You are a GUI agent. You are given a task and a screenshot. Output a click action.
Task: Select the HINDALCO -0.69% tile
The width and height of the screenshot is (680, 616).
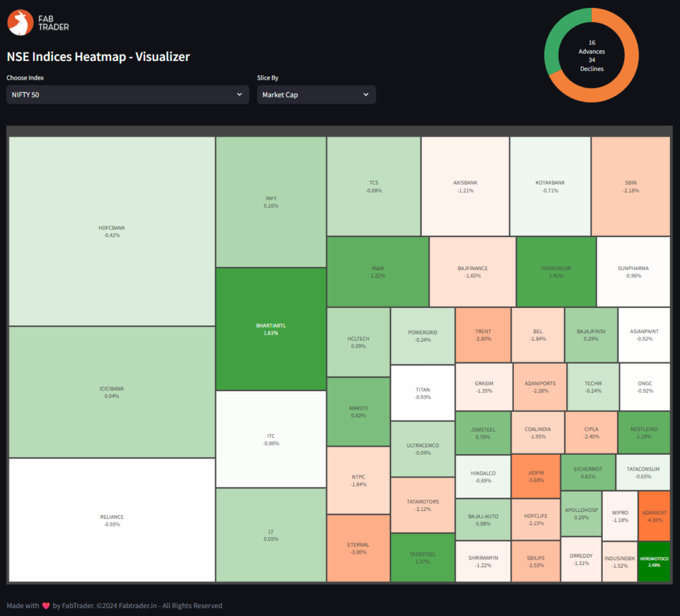point(483,477)
